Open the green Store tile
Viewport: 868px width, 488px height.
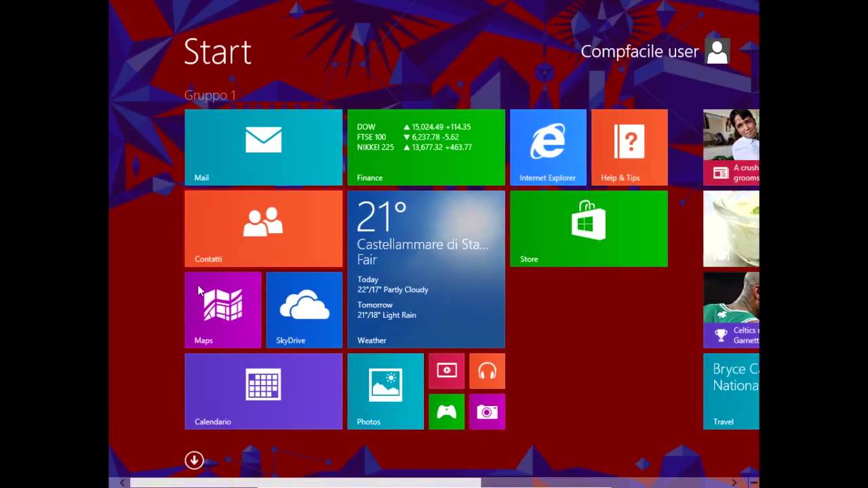point(589,228)
